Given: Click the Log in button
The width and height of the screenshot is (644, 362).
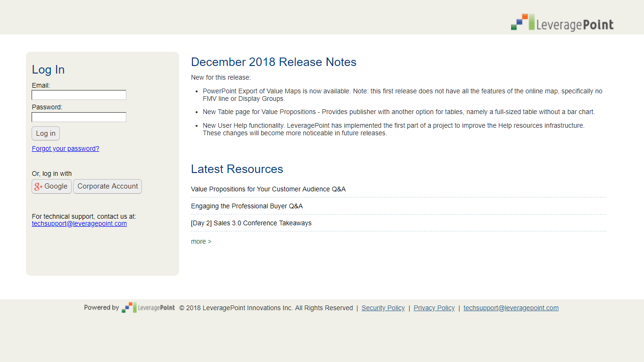Looking at the screenshot, I should (46, 133).
